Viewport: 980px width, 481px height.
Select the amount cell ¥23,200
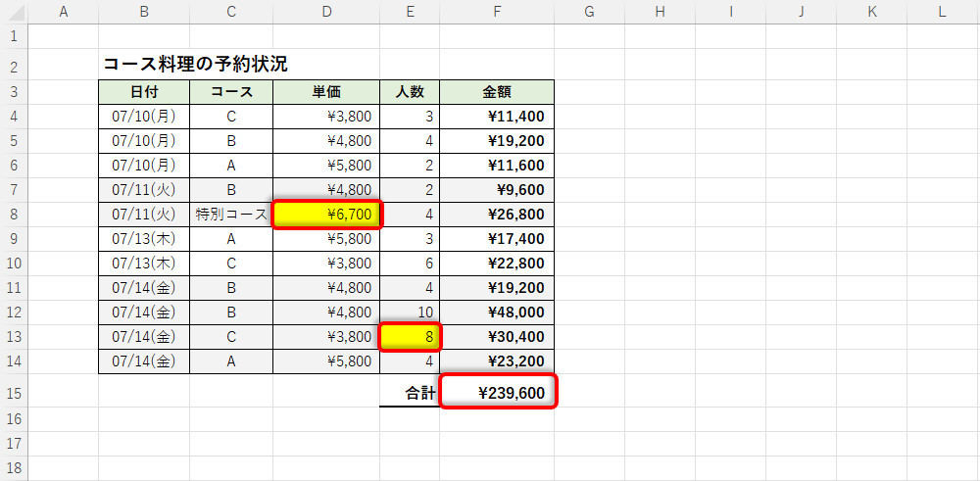[497, 361]
